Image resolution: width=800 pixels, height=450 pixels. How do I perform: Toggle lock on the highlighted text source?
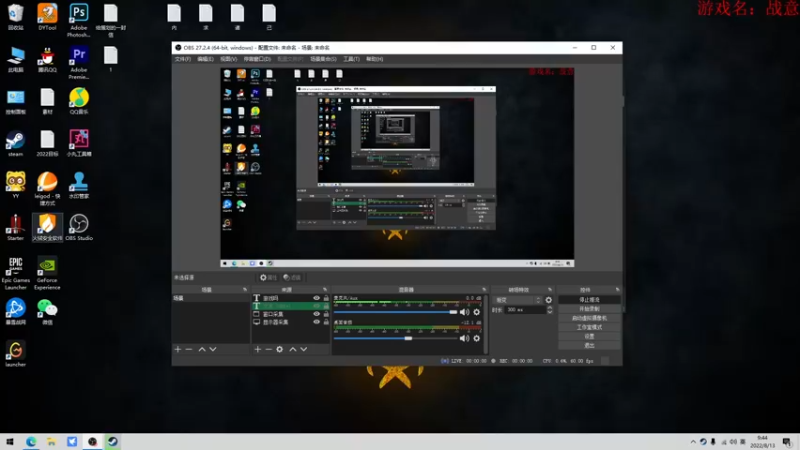[x=326, y=306]
